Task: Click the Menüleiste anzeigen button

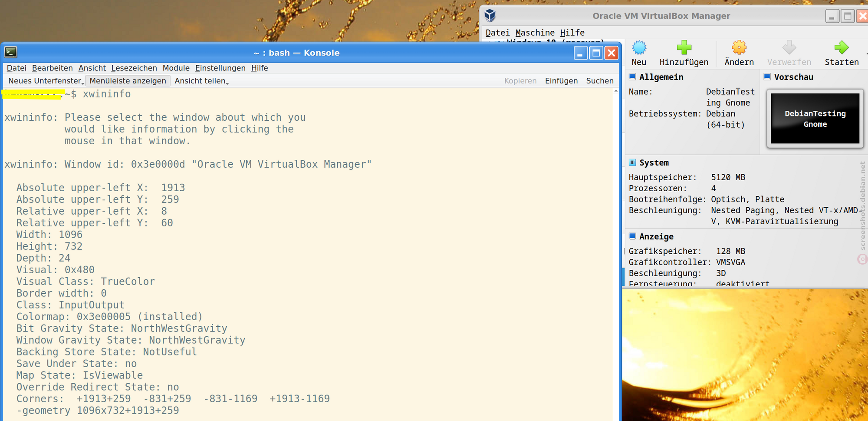Action: (x=128, y=81)
